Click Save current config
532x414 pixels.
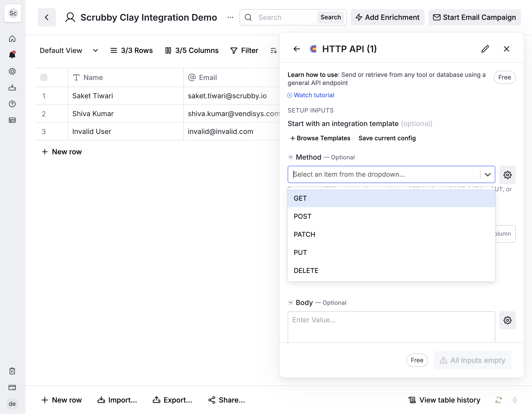pos(387,138)
